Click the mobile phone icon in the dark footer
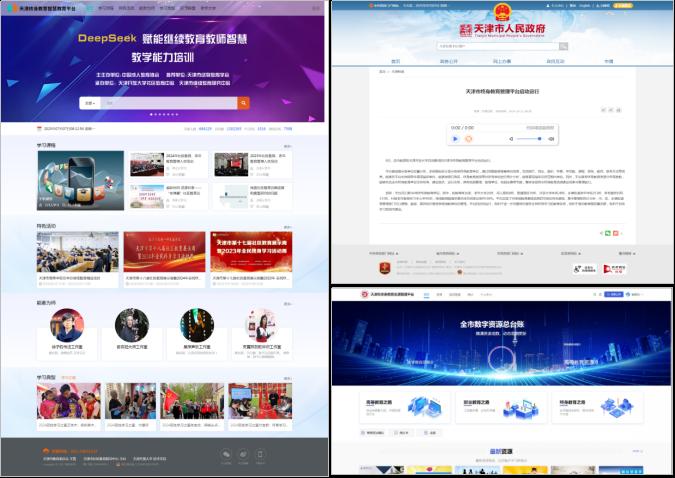The image size is (675, 478). pos(260,455)
